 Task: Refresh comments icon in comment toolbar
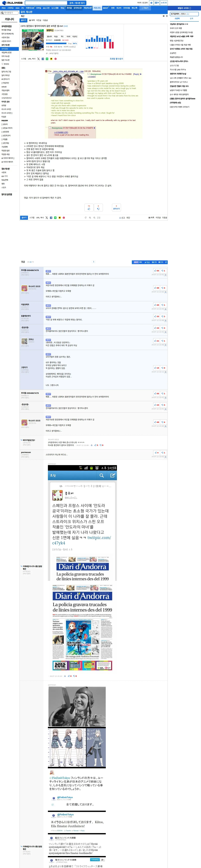[x=166, y=262]
